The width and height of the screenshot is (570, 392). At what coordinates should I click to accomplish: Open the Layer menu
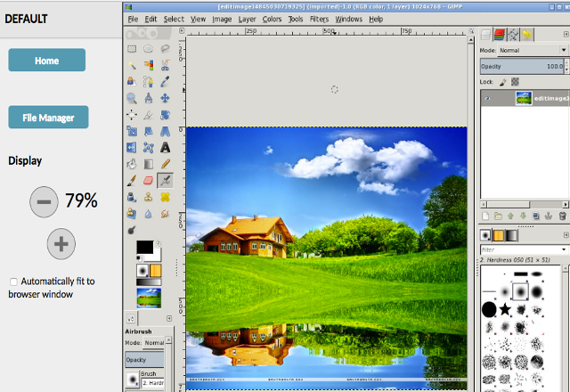[x=248, y=19]
